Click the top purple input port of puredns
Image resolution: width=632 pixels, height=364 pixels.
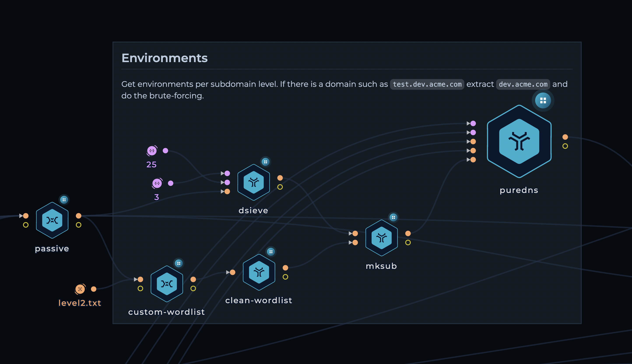473,124
